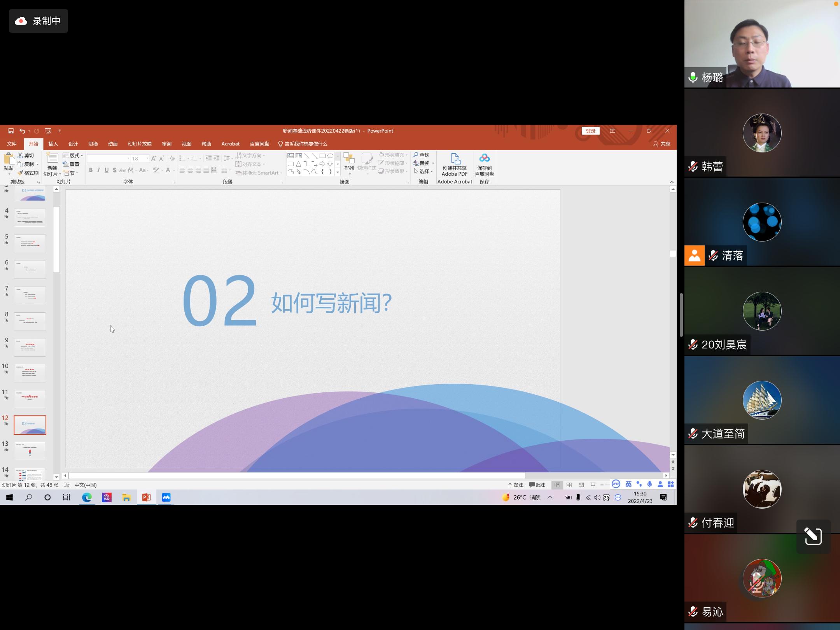Switch to the Transitions (切换) tab
The image size is (840, 630).
point(93,144)
